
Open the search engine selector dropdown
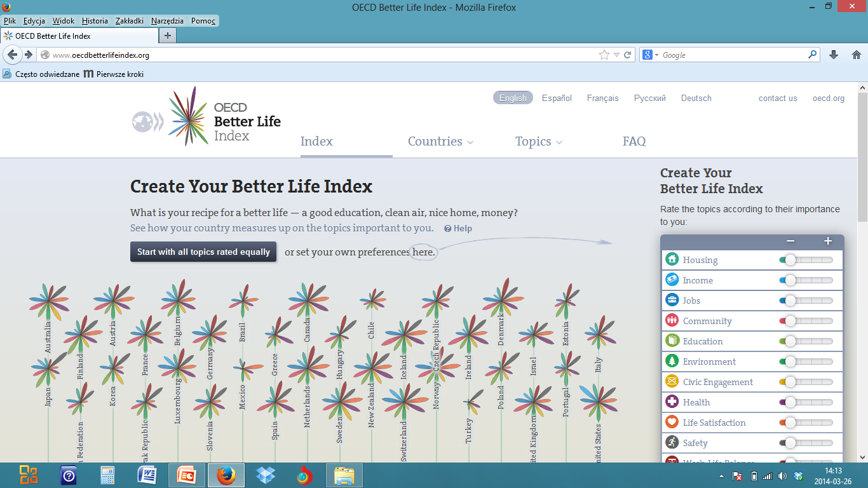649,55
